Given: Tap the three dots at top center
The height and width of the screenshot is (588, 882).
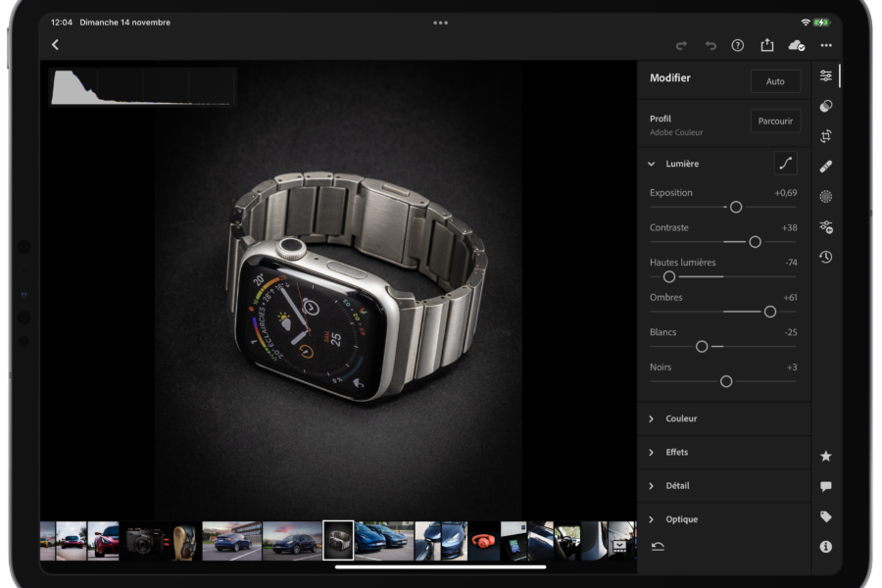Looking at the screenshot, I should coord(440,24).
